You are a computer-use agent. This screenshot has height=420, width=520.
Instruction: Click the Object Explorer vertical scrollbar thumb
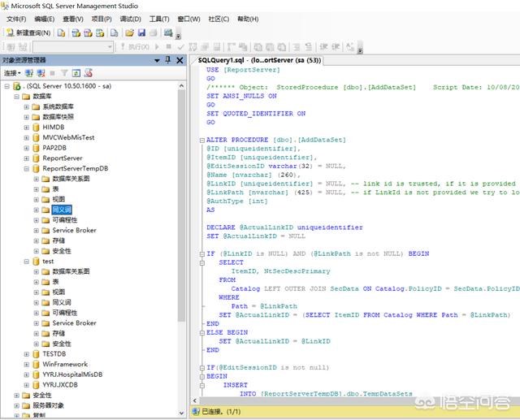181,206
